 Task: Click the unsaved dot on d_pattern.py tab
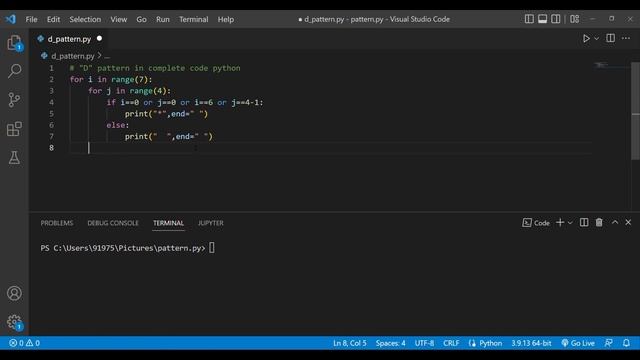point(99,38)
